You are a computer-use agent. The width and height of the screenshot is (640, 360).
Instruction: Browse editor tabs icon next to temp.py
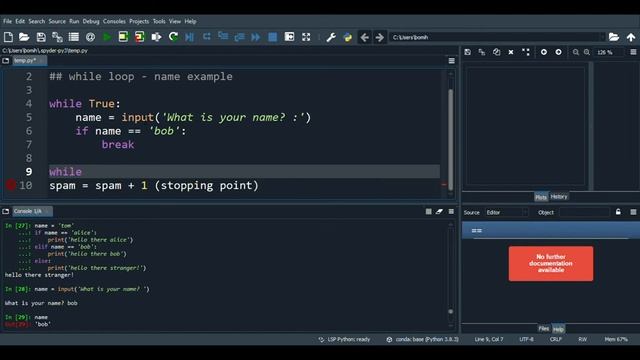click(6, 61)
